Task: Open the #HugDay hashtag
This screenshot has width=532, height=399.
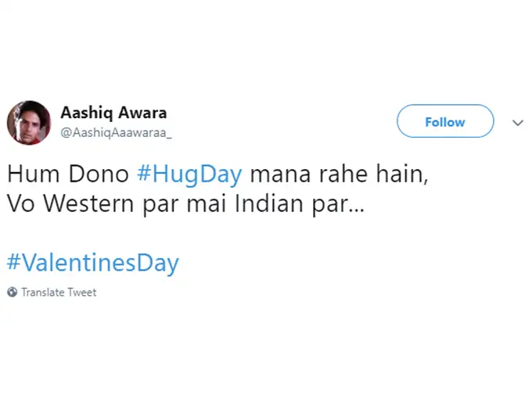Action: [x=189, y=173]
